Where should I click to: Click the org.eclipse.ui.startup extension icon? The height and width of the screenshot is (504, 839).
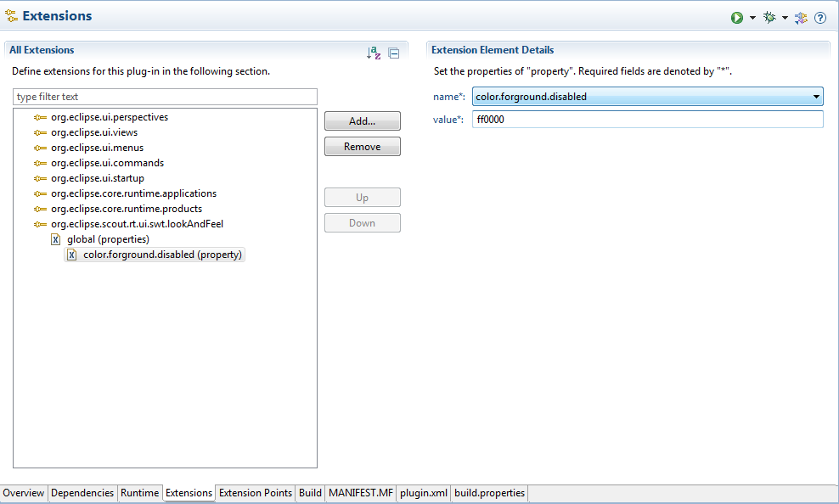(40, 178)
